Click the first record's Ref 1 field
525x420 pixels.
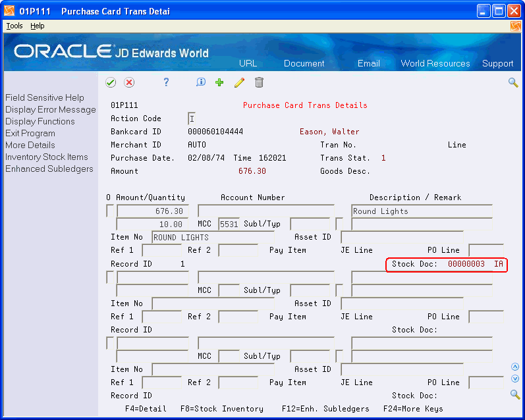pyautogui.click(x=162, y=250)
